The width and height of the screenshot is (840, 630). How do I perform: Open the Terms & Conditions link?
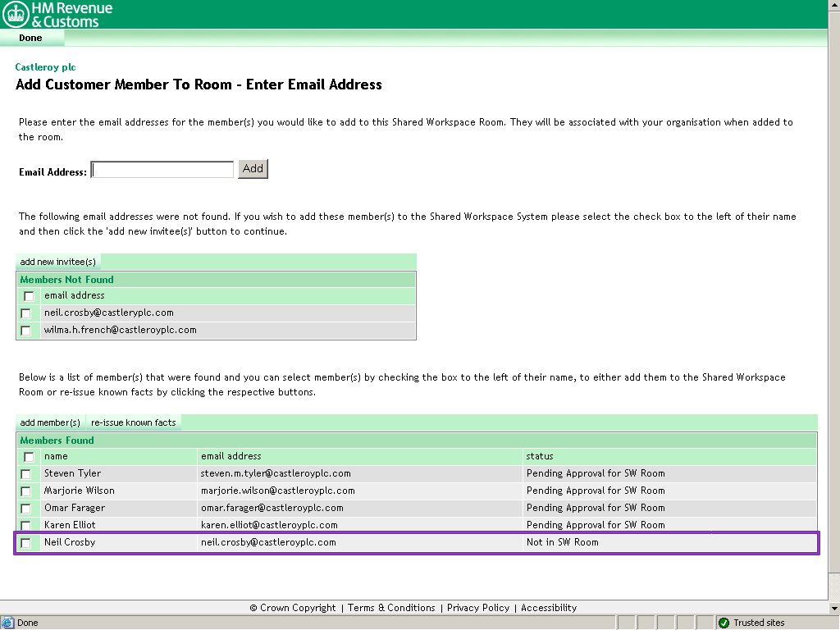(x=391, y=608)
